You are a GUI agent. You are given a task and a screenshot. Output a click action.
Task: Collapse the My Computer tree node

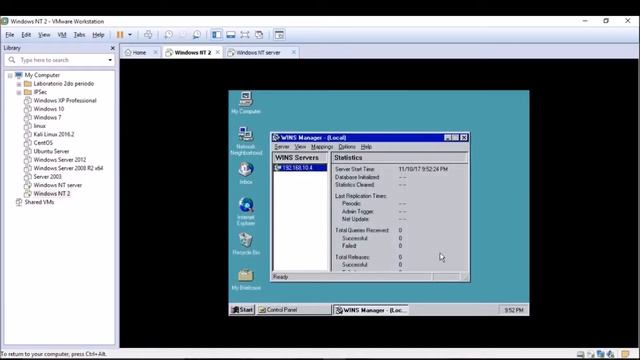[10, 76]
